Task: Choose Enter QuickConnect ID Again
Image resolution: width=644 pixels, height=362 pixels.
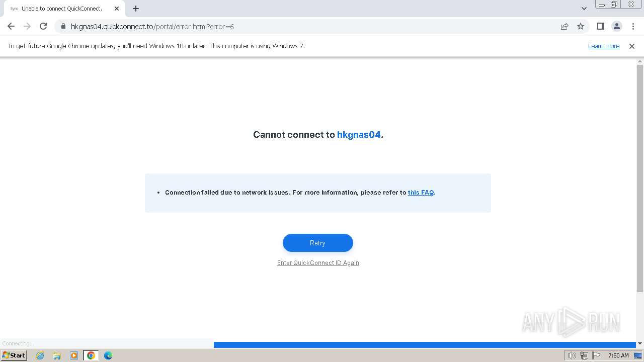Action: (318, 262)
